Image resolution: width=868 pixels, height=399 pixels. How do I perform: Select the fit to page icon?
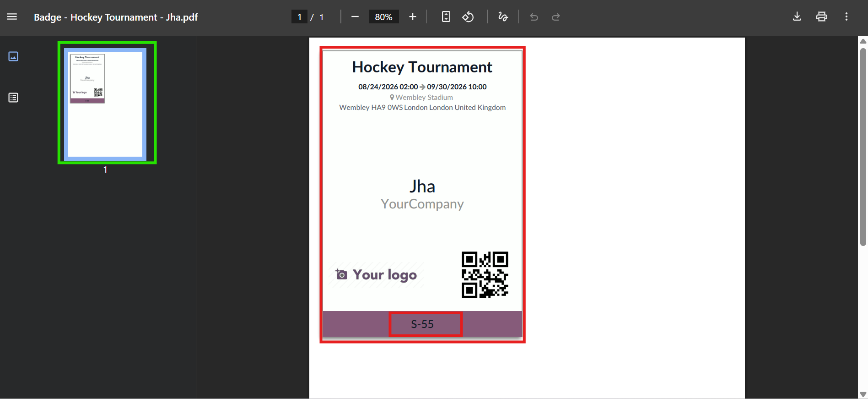click(446, 17)
